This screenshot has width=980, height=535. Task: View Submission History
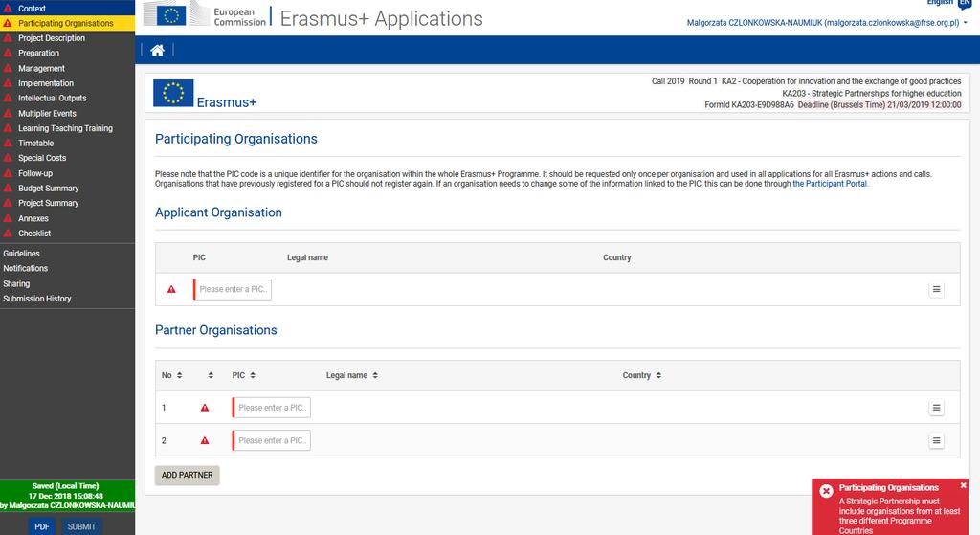37,299
